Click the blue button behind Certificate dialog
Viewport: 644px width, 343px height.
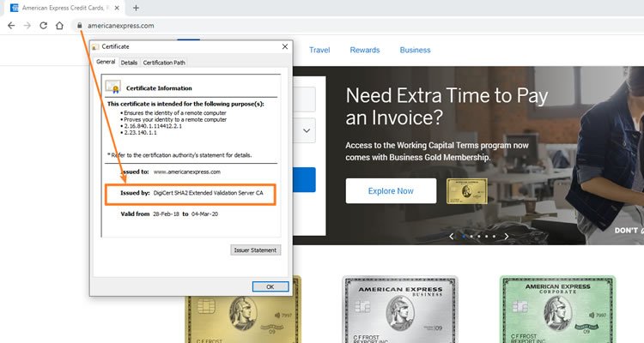[x=304, y=180]
